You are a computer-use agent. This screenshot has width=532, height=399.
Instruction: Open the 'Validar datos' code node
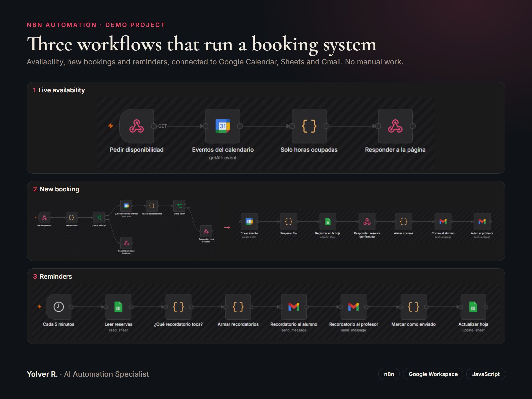[x=71, y=217]
